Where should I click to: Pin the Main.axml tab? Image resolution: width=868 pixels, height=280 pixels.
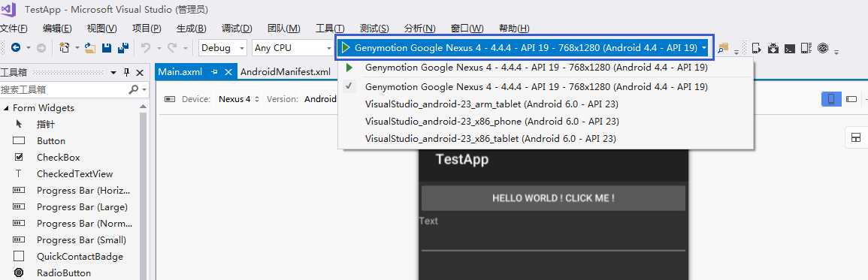pyautogui.click(x=214, y=72)
